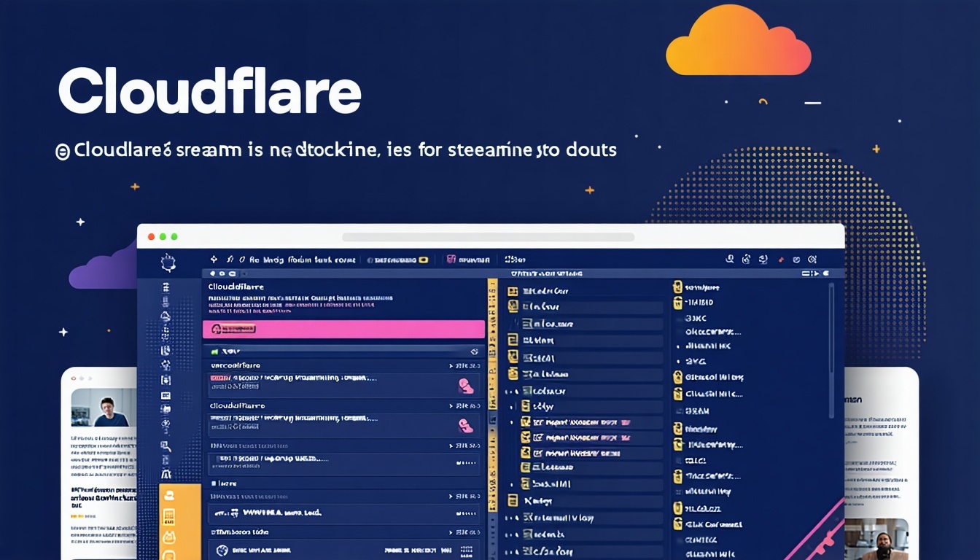The height and width of the screenshot is (560, 980).
Task: Open the search icon in the top toolbar
Action: click(729, 259)
